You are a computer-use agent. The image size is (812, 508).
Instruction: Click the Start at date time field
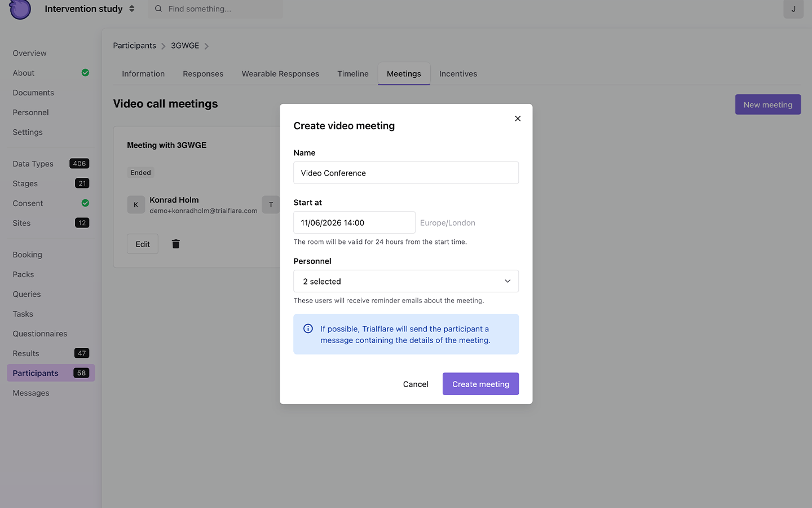point(354,222)
